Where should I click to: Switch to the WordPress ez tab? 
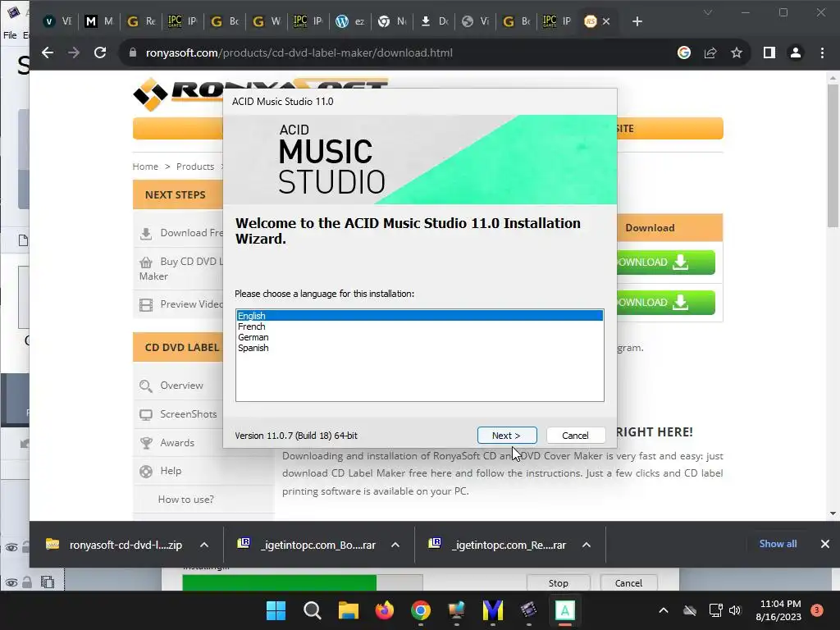pyautogui.click(x=350, y=21)
